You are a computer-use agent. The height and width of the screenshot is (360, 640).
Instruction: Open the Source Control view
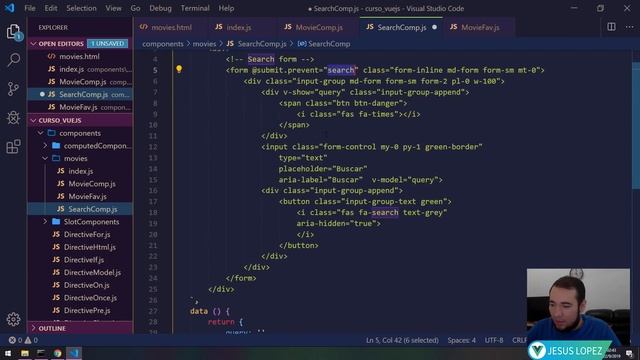pos(13,89)
